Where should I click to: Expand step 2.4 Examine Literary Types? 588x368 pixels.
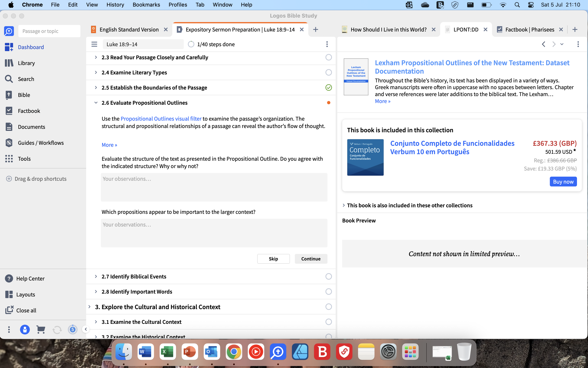[x=96, y=72]
